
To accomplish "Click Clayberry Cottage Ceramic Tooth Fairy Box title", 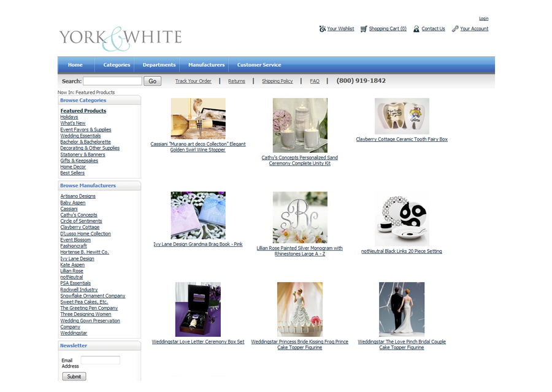I will (x=402, y=139).
